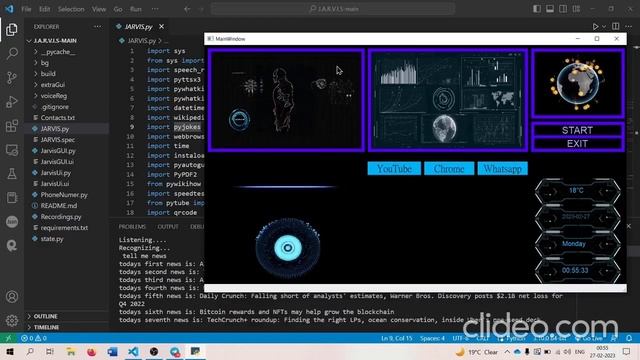Open Manage settings gear

click(12, 320)
